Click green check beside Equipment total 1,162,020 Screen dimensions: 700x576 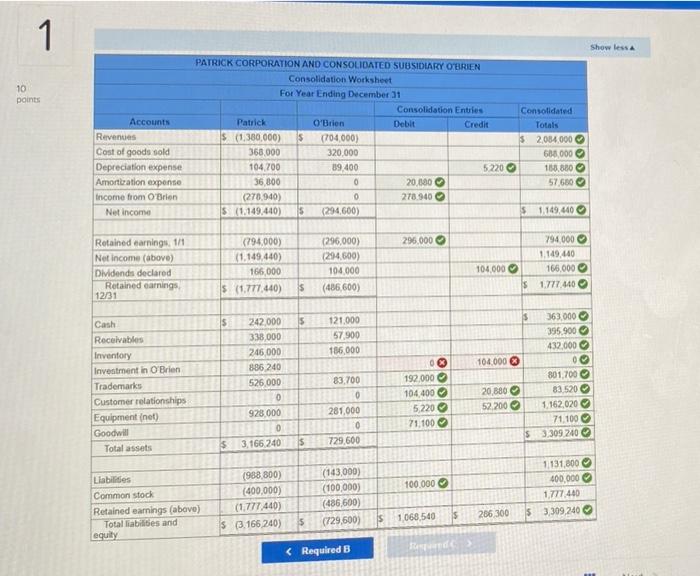click(x=585, y=404)
